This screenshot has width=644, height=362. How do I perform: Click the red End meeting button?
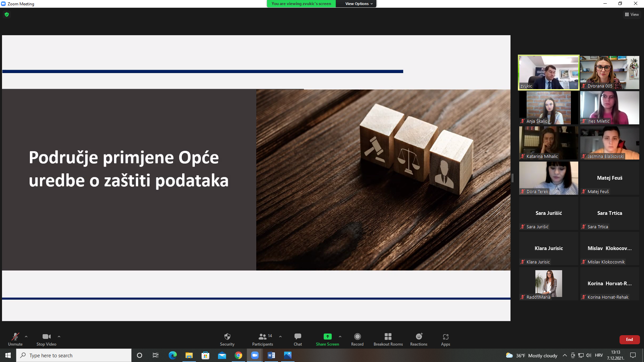630,340
